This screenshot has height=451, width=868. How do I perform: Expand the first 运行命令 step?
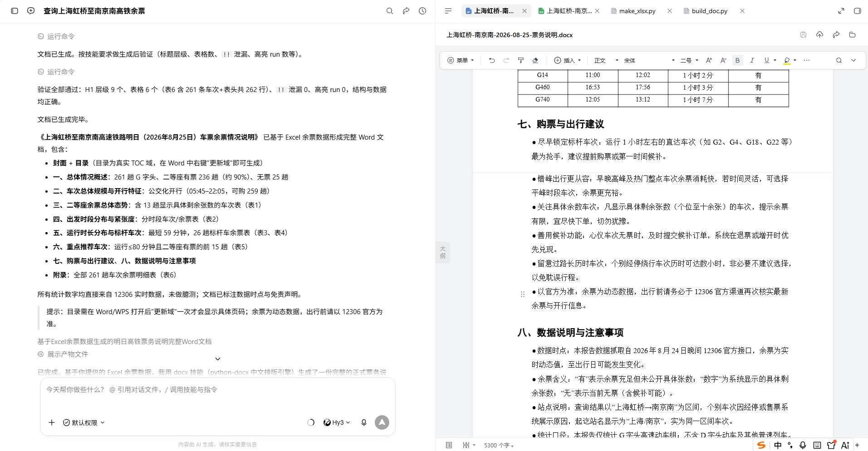click(x=56, y=36)
